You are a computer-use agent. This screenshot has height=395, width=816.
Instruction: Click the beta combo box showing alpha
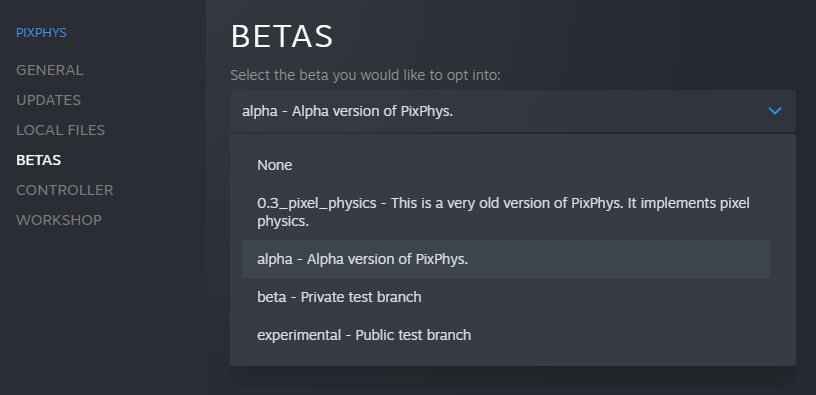coord(513,111)
